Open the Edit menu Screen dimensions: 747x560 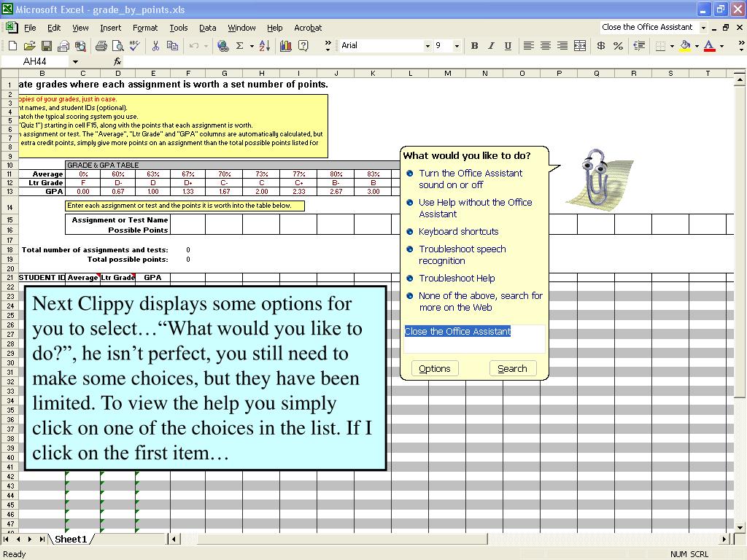coord(54,28)
